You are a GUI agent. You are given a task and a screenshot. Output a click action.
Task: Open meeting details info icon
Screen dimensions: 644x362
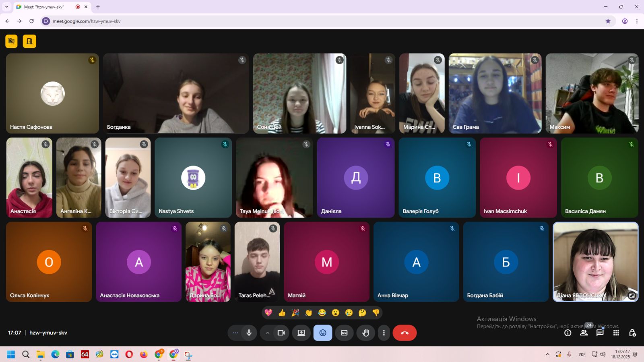(568, 333)
